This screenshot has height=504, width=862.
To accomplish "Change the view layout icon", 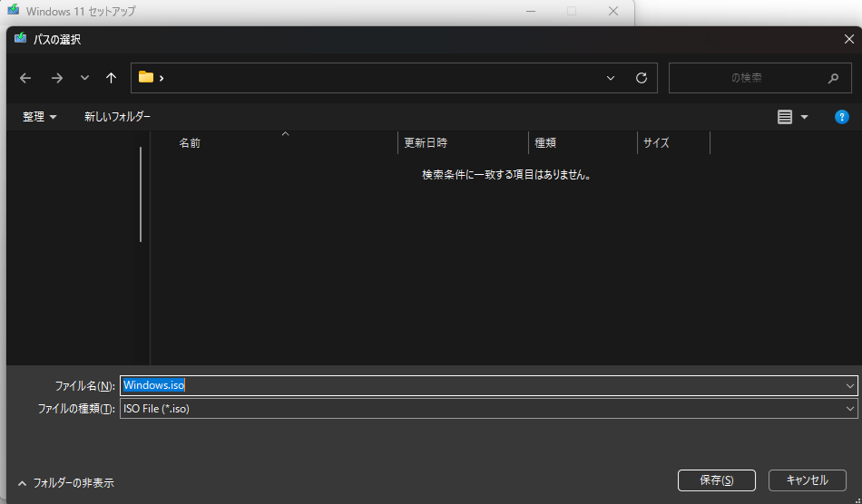I will click(785, 117).
